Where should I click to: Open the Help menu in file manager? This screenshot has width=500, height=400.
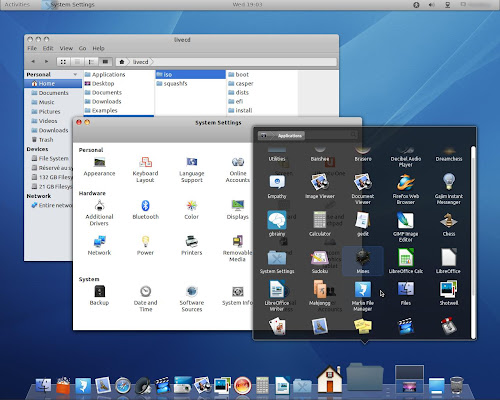tap(98, 48)
